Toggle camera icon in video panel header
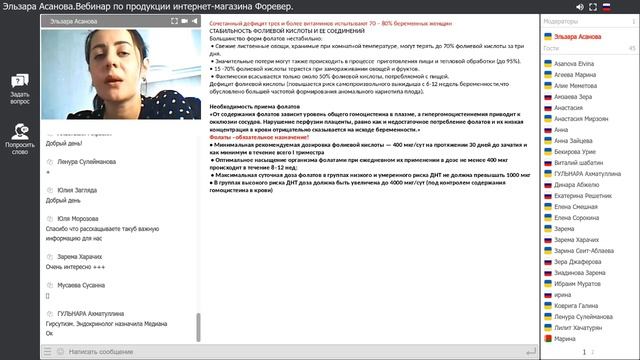This screenshot has width=640, height=360. pyautogui.click(x=184, y=21)
